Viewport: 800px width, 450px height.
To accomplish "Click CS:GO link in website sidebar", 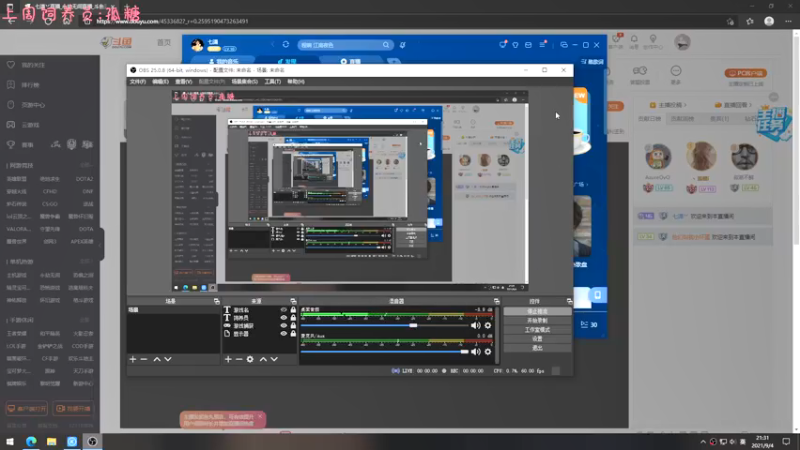I will pyautogui.click(x=49, y=204).
